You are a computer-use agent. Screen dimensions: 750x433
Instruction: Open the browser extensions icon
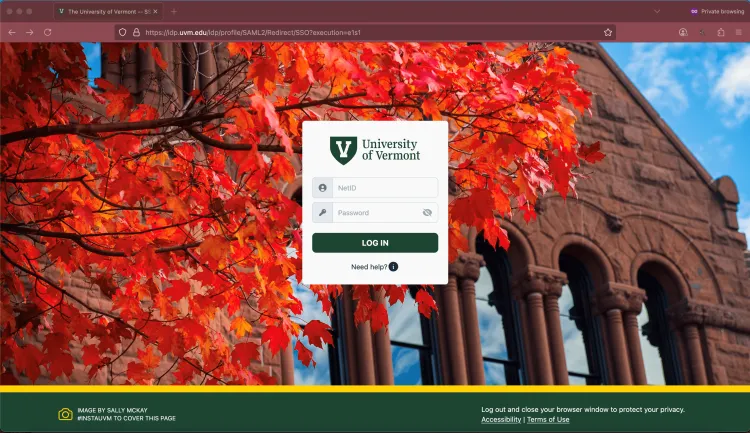click(x=720, y=32)
